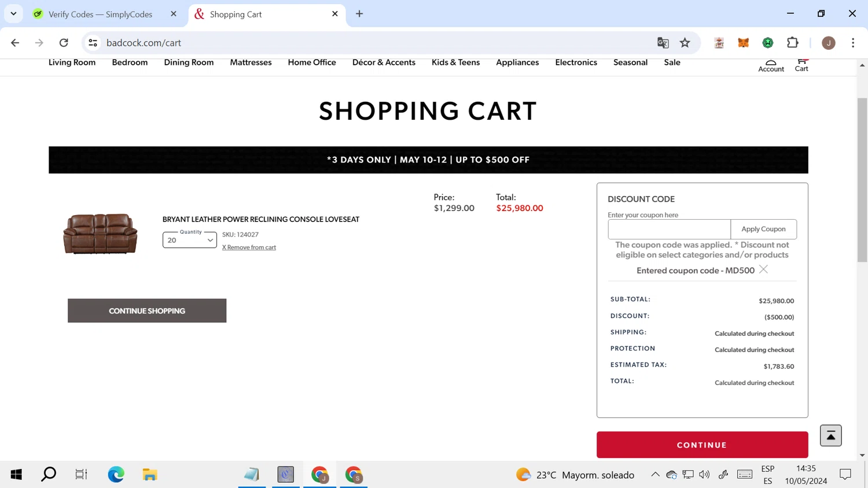Close the Shopping Cart tab
Image resolution: width=868 pixels, height=488 pixels.
click(x=335, y=14)
